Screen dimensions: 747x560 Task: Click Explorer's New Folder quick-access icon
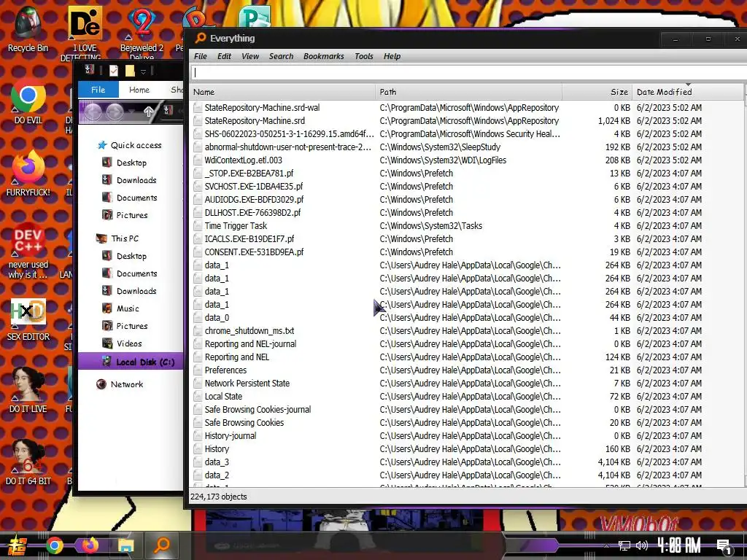[x=130, y=71]
